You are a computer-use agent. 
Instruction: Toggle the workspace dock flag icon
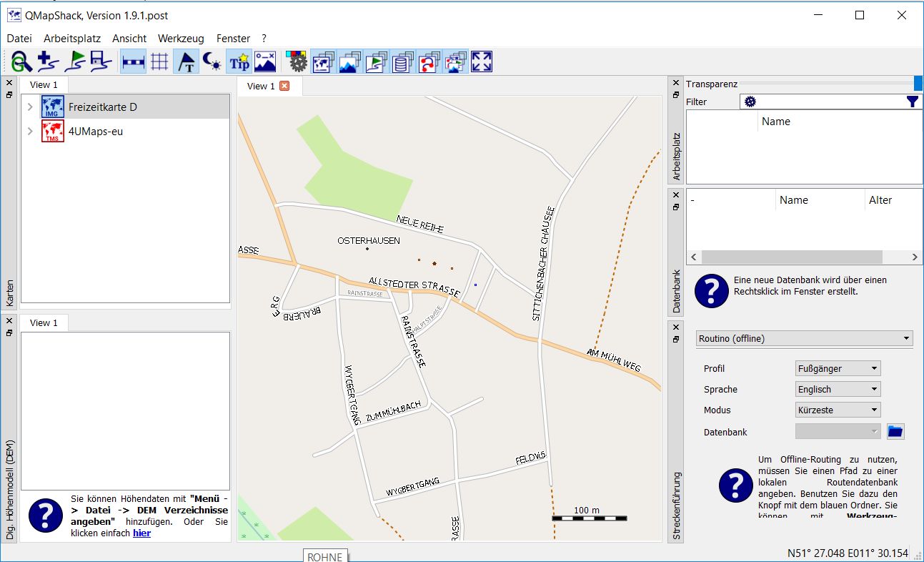pyautogui.click(x=376, y=61)
